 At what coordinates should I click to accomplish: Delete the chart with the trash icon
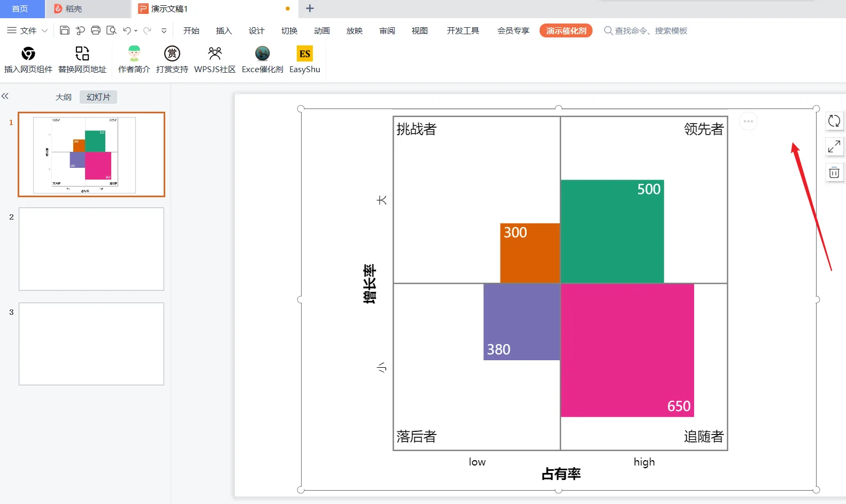[x=834, y=173]
